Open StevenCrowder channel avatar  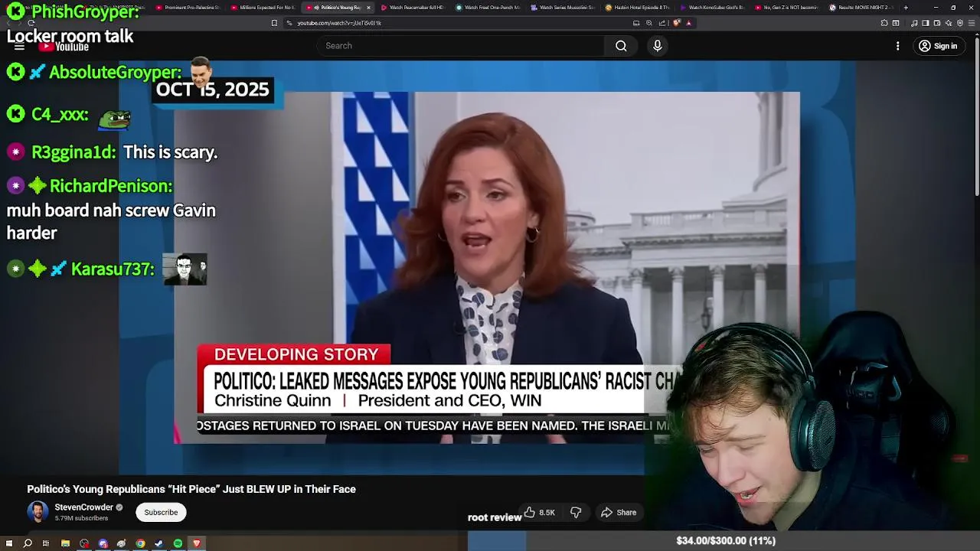pos(38,512)
